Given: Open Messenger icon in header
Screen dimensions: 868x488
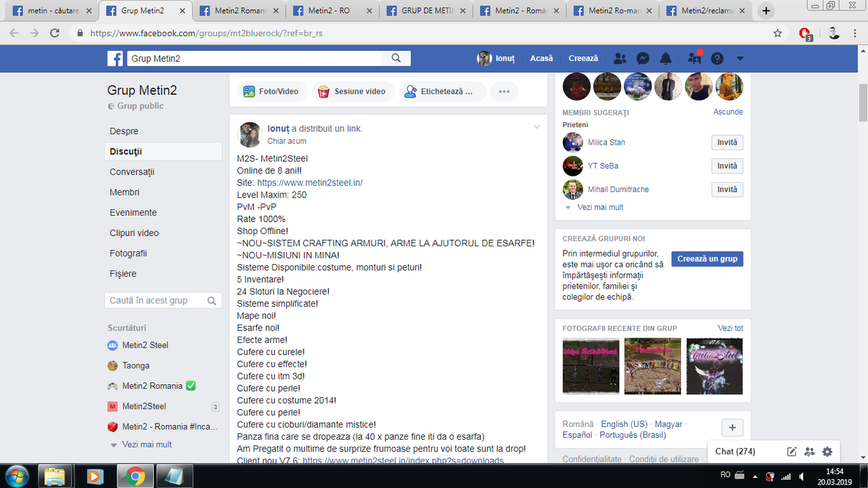Looking at the screenshot, I should coord(644,58).
